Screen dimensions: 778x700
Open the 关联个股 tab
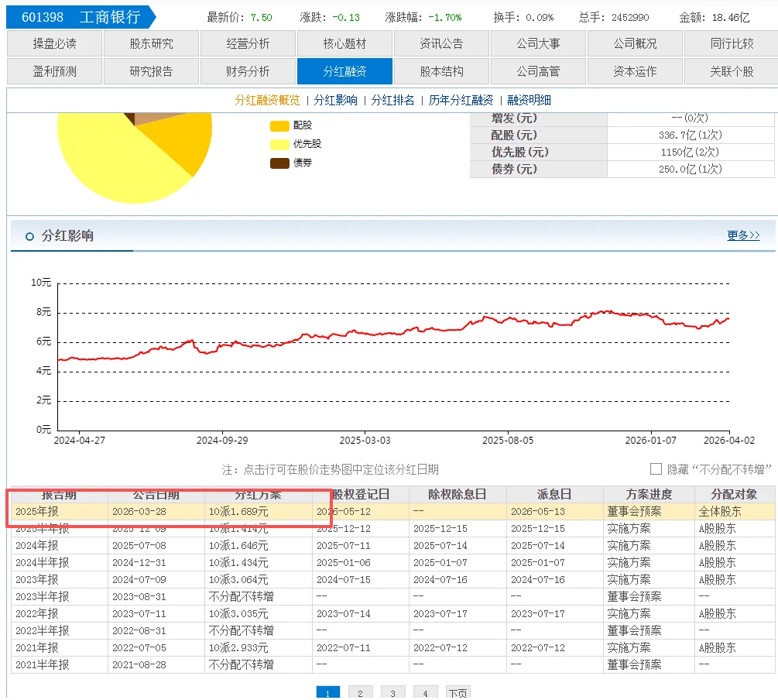[732, 71]
